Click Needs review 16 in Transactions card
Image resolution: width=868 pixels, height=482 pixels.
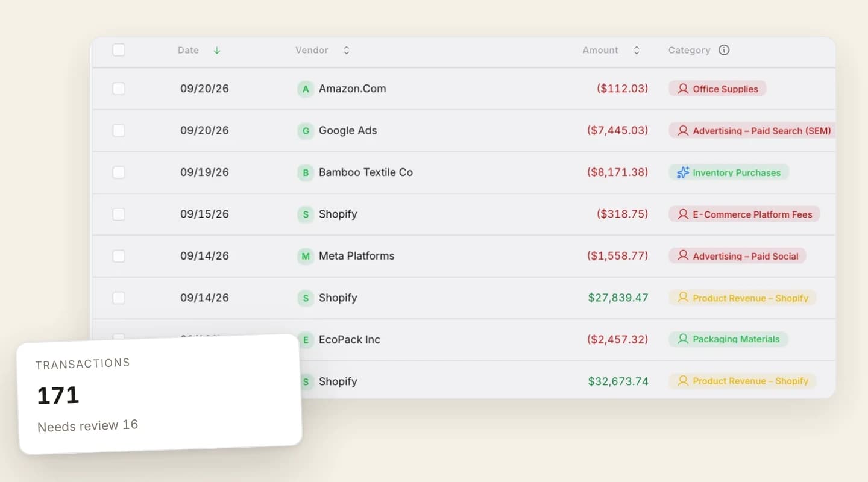pyautogui.click(x=88, y=425)
